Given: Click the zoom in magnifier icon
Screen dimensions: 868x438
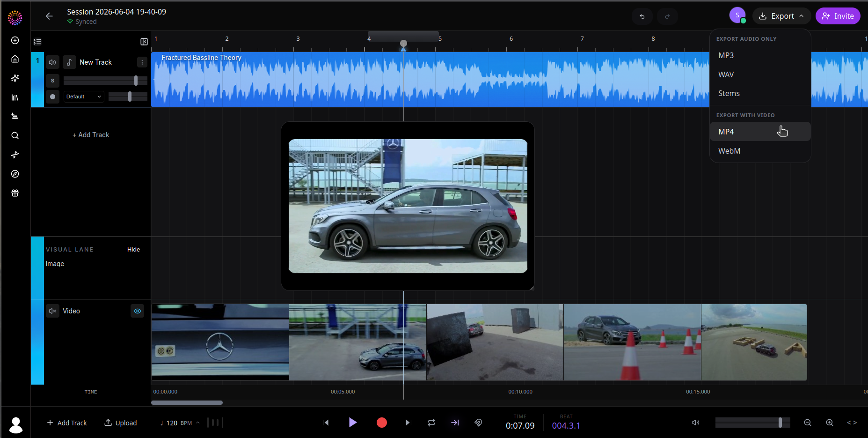Looking at the screenshot, I should (x=830, y=423).
